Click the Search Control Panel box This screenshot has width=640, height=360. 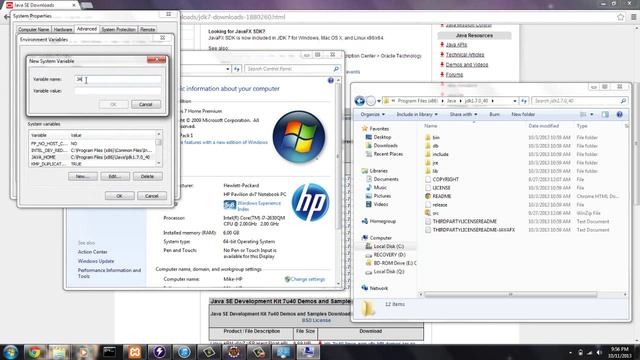[292, 69]
